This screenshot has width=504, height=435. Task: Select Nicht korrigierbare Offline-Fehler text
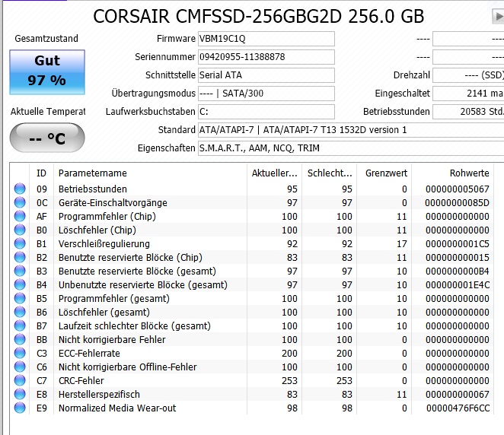128,367
